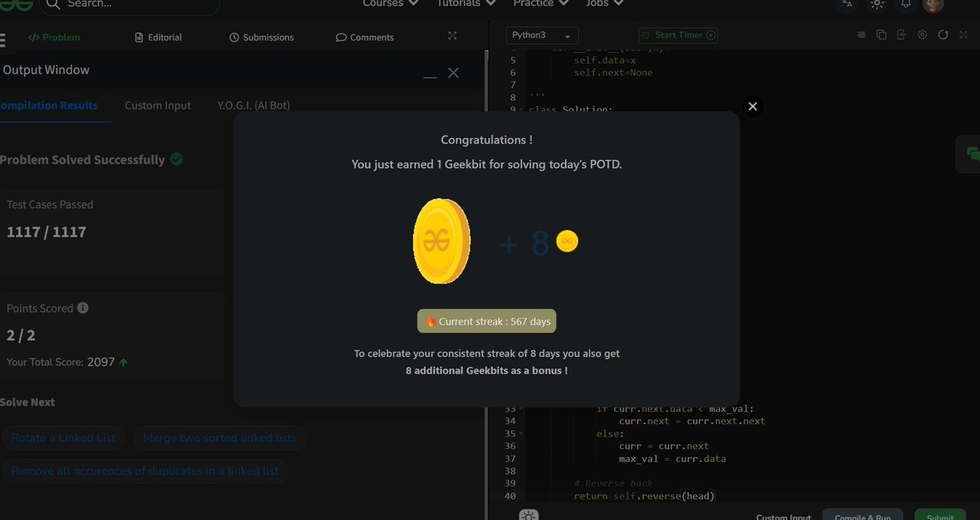The width and height of the screenshot is (980, 520).
Task: Click the 2 / 2 points scored value
Action: (21, 335)
